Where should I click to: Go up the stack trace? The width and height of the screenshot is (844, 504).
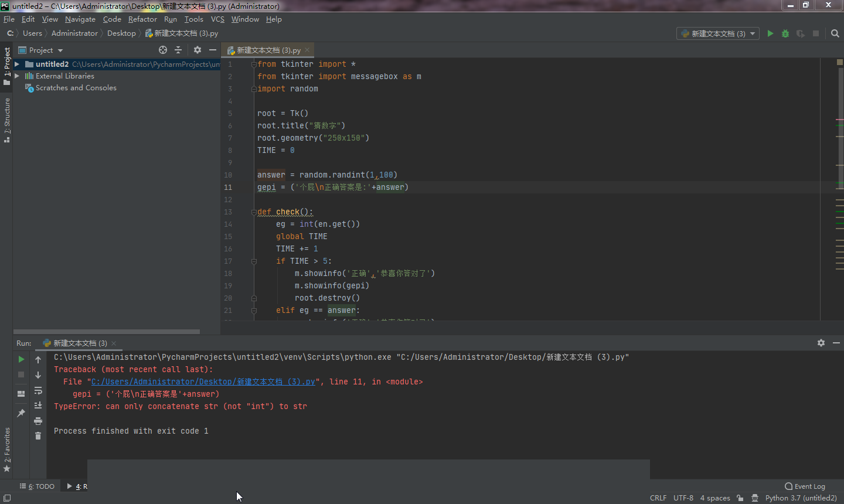38,359
